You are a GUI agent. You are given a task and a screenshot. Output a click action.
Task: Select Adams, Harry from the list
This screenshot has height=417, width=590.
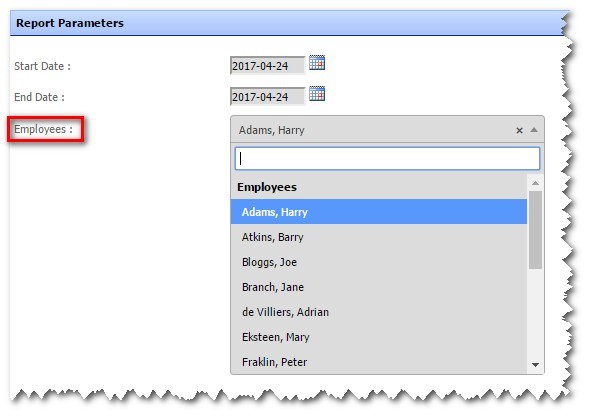(379, 212)
